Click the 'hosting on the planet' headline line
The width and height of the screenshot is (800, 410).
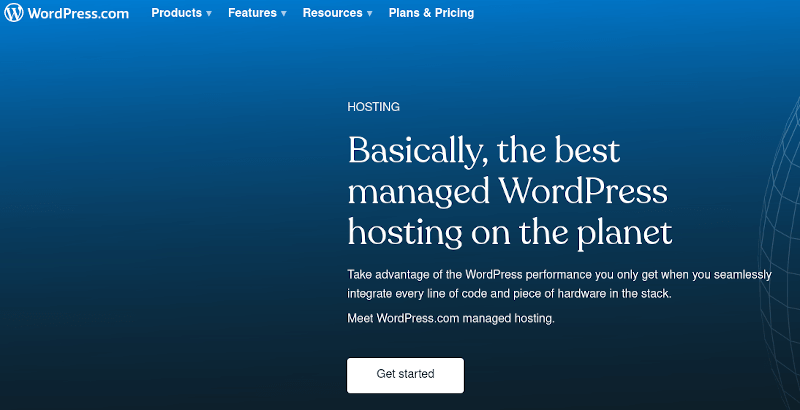(x=510, y=234)
